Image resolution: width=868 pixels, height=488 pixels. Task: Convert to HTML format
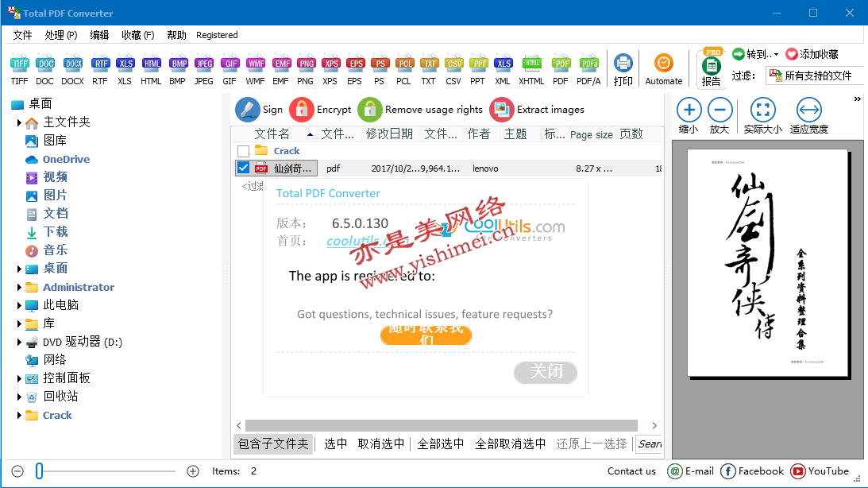point(151,71)
